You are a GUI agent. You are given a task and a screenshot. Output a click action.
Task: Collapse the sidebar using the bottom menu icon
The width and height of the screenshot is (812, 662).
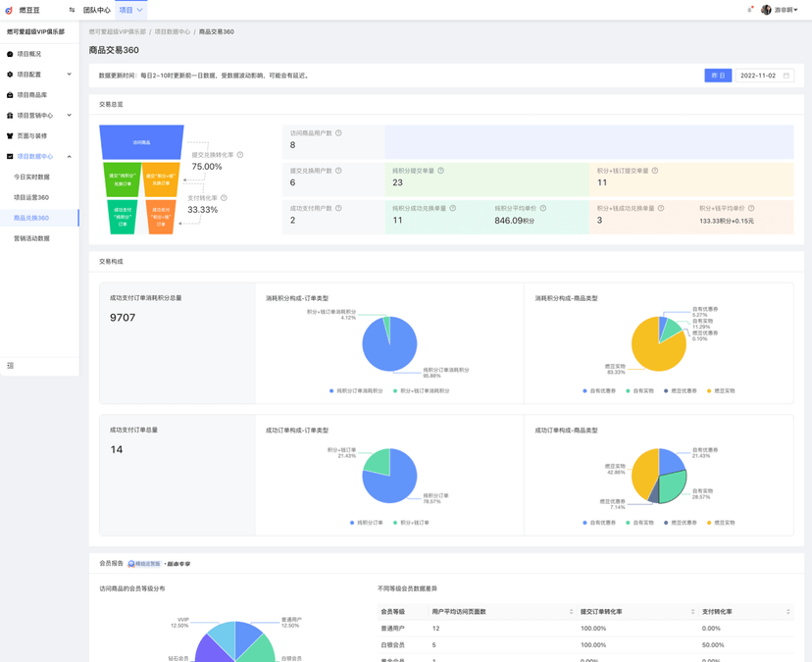point(10,366)
